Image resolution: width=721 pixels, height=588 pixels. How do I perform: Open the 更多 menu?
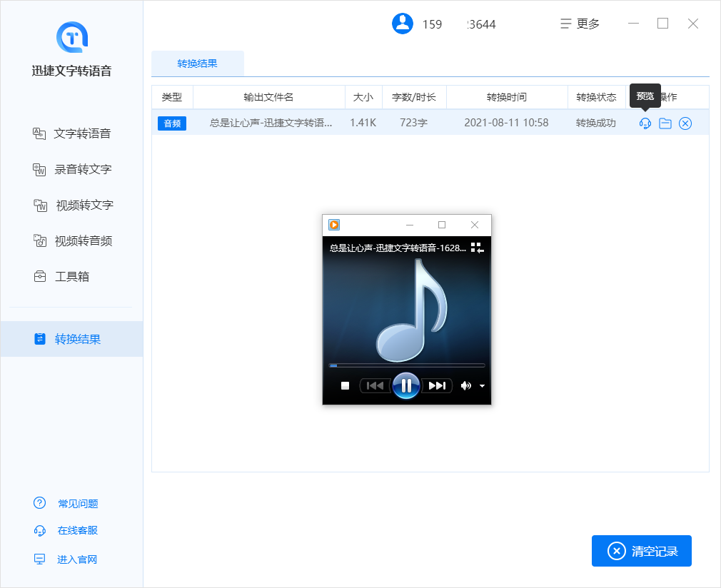click(580, 24)
